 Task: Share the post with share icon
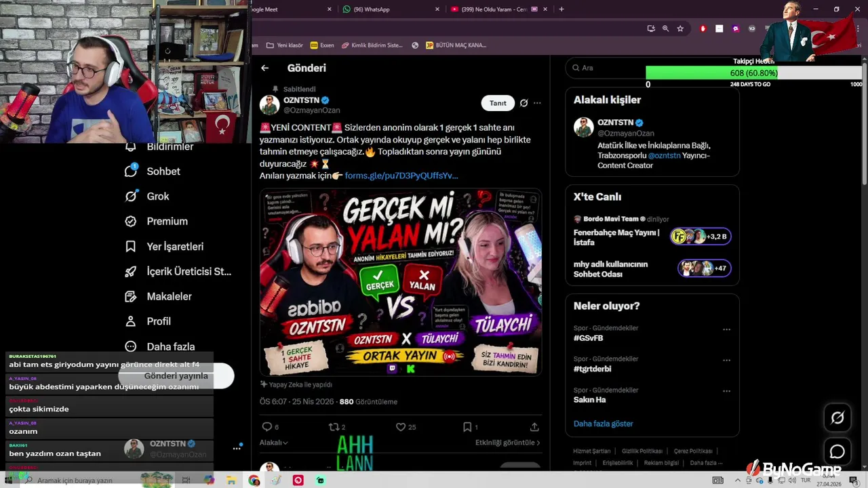(534, 427)
